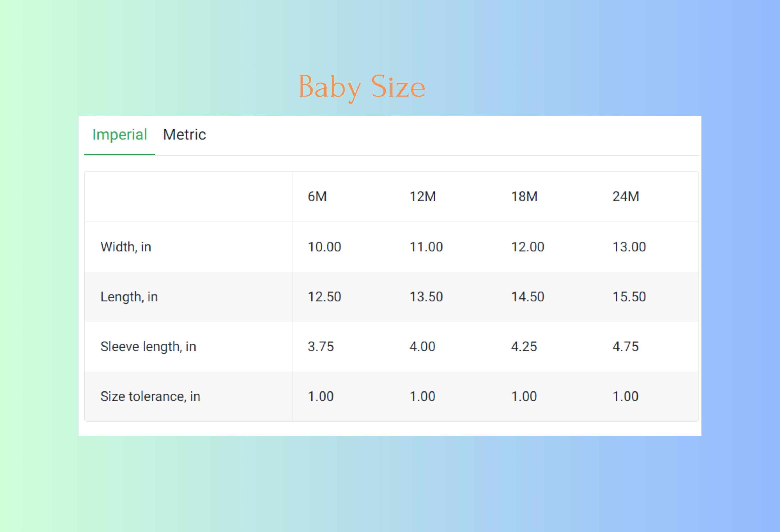Select width value 13.00
Screen dimensions: 780x532
[x=629, y=247]
